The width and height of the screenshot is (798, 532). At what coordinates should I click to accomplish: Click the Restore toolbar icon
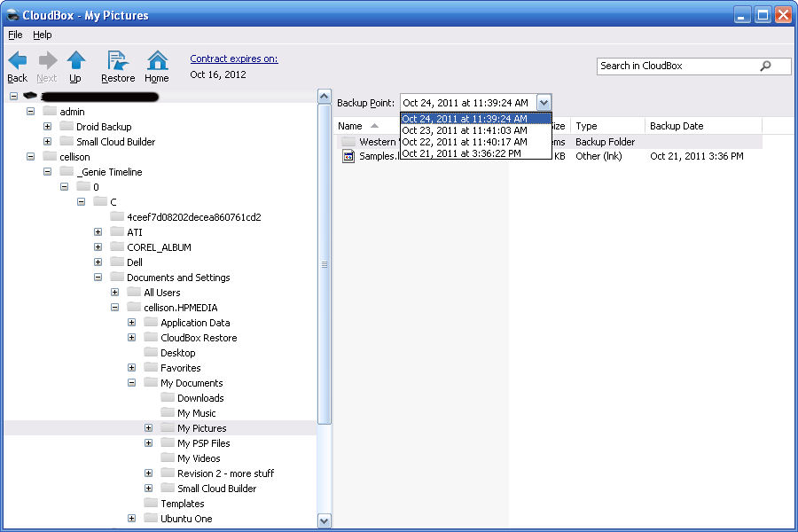(x=118, y=60)
